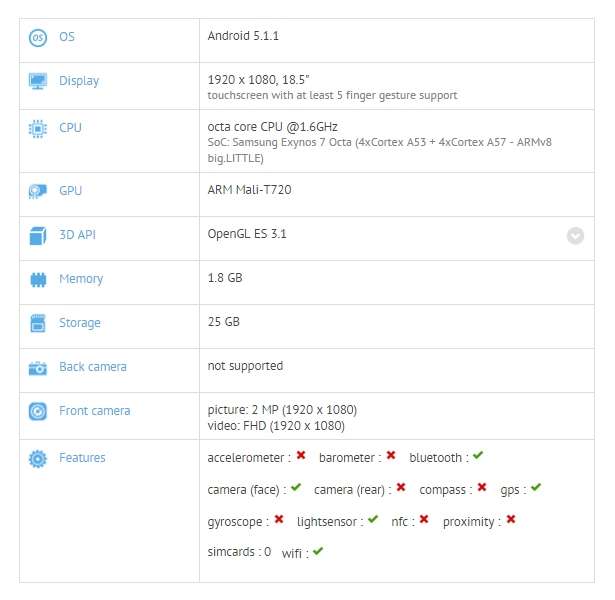Open the Storage label link
The height and width of the screenshot is (600, 615).
[80, 323]
